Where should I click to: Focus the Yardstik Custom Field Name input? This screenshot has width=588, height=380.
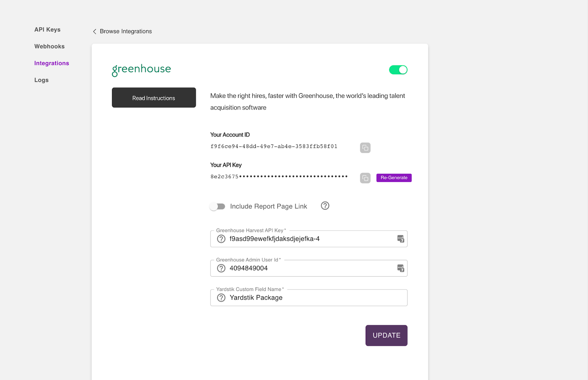(309, 298)
